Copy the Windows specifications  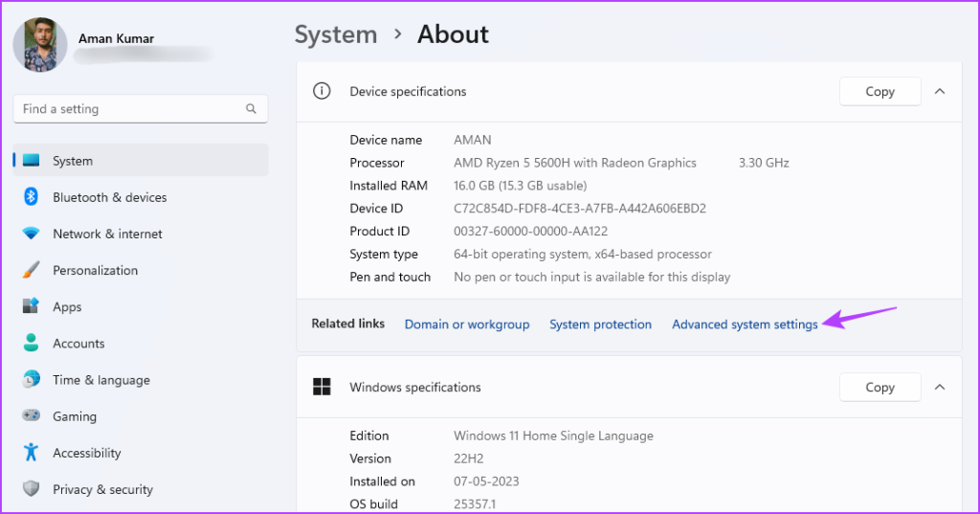click(x=880, y=388)
